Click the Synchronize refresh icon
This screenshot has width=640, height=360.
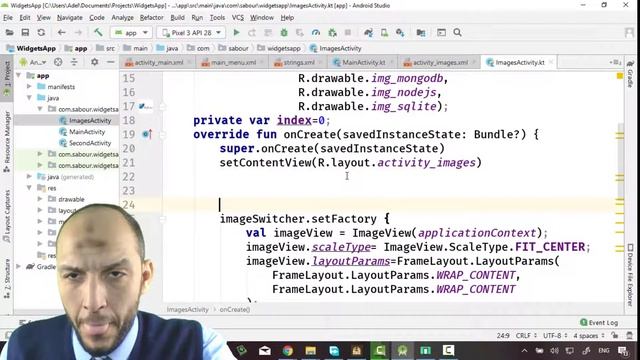pos(41,32)
